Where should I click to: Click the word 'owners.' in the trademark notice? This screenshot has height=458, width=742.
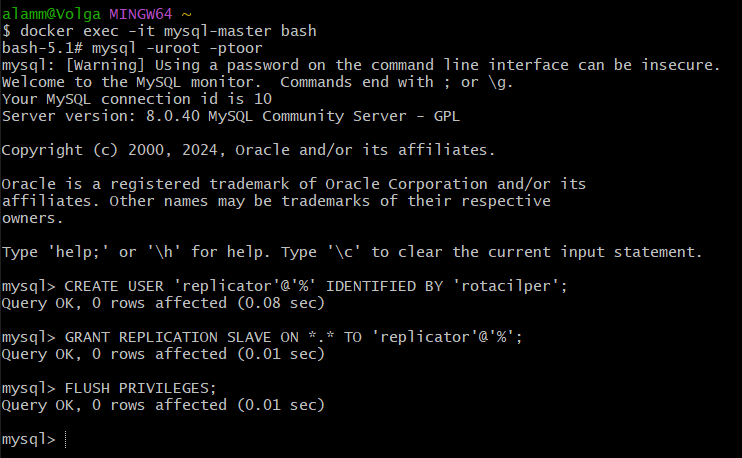[x=32, y=219]
